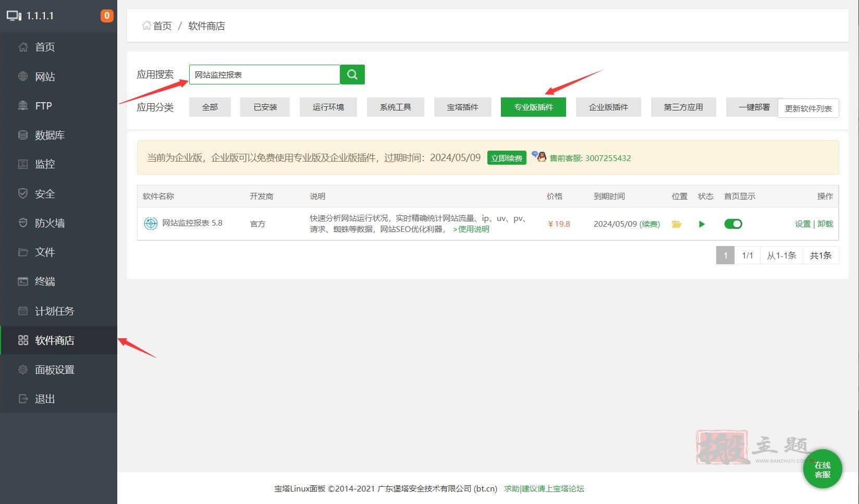Open 面板设置 in the sidebar

(x=58, y=370)
